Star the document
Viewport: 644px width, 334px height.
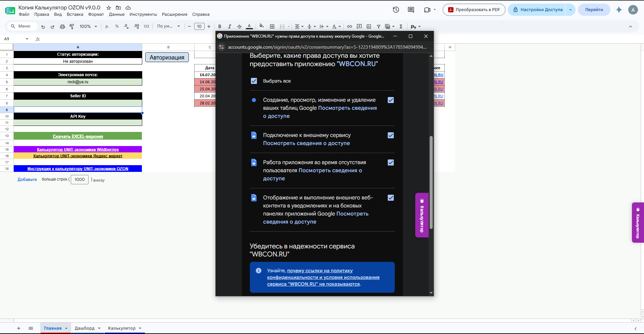point(109,8)
